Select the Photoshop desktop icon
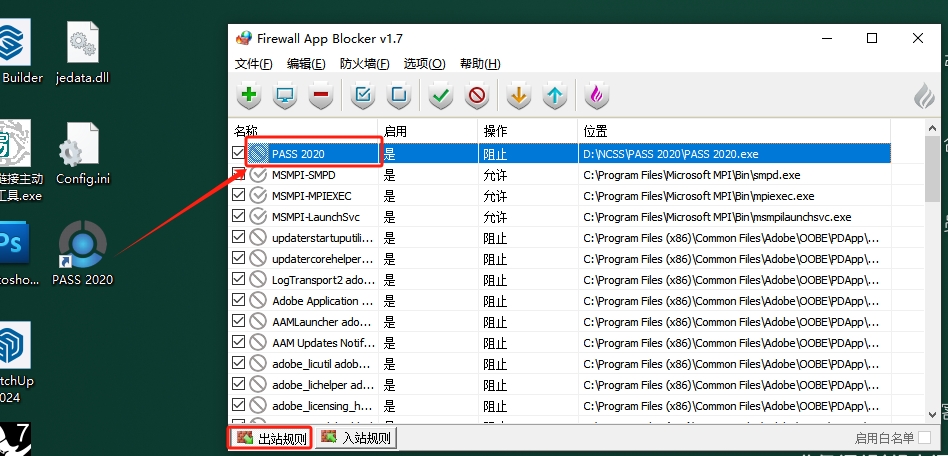Screen dimensions: 948x456 [x=17, y=253]
